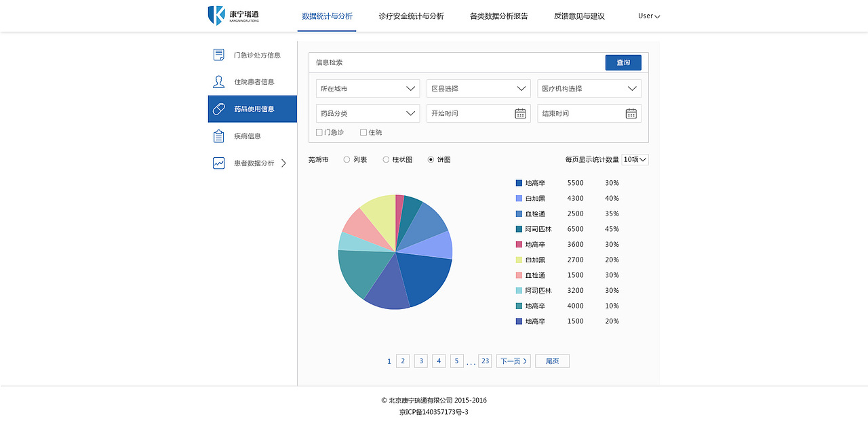
Task: Click the 4000 地高辛 teal legend swatch
Action: (519, 306)
